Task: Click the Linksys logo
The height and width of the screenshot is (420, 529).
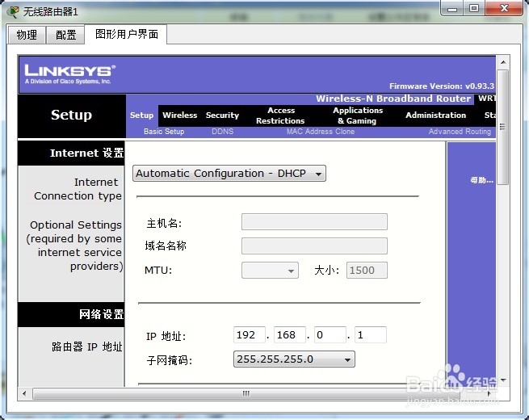Action: tap(69, 74)
